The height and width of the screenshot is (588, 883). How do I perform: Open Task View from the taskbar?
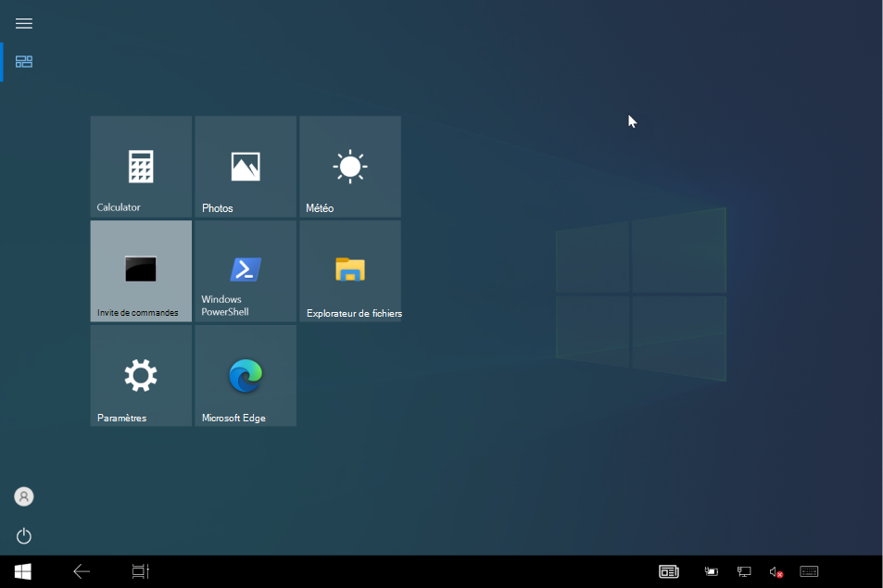tap(139, 571)
